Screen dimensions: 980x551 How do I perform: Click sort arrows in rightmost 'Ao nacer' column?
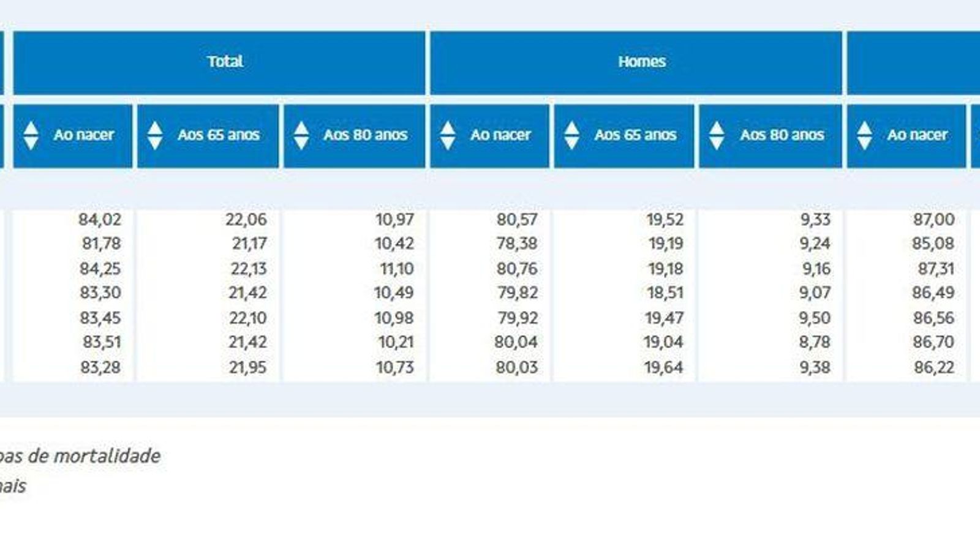pyautogui.click(x=864, y=135)
